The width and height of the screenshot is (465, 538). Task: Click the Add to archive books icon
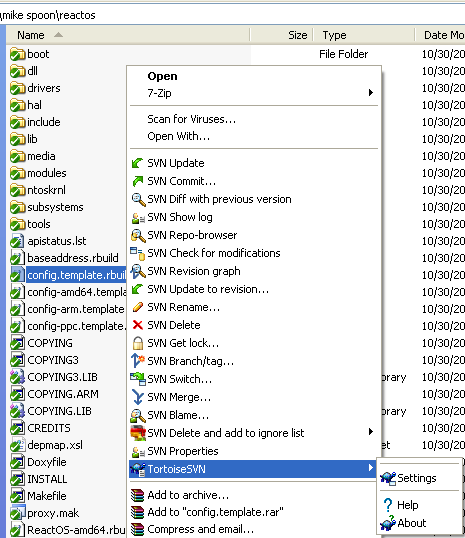click(138, 495)
